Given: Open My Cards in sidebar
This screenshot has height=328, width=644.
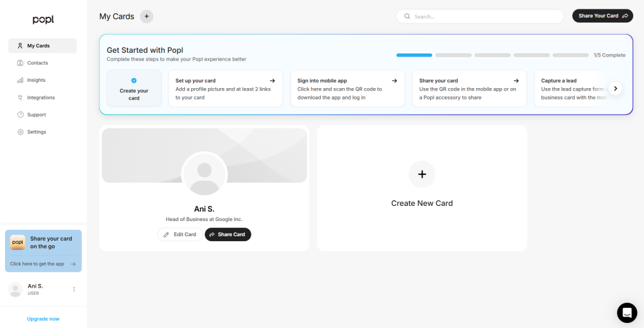Looking at the screenshot, I should click(42, 45).
